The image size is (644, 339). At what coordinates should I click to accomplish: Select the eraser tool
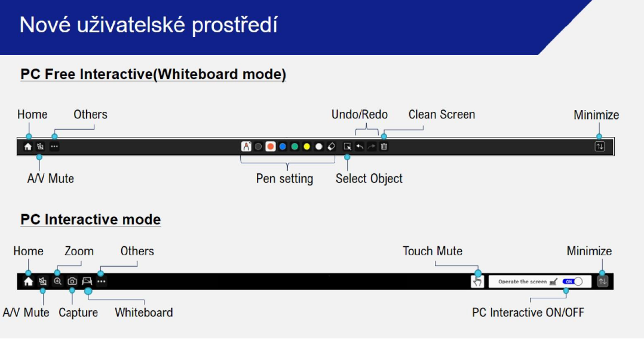pyautogui.click(x=332, y=146)
